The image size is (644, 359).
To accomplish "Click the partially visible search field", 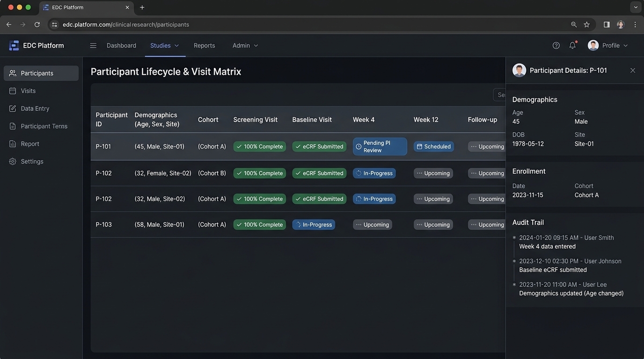I will click(499, 94).
